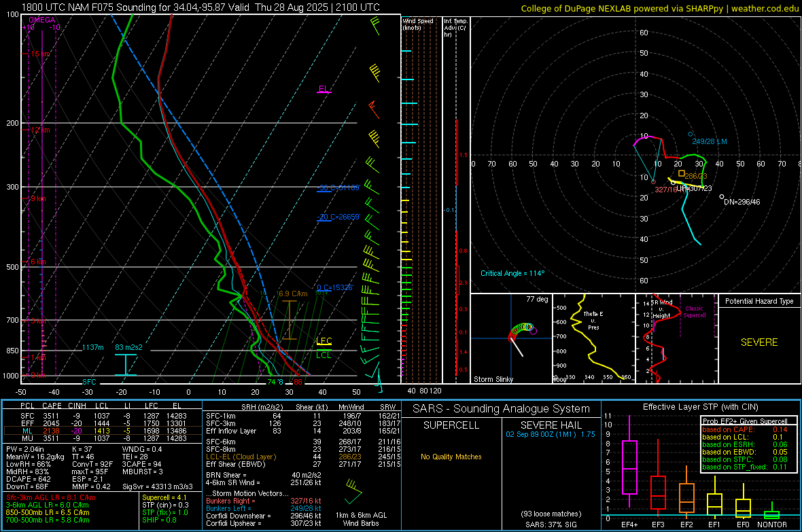Viewport: 802px width, 532px height.
Task: Click the 'STP (cin) = 0.3' value
Action: click(165, 505)
